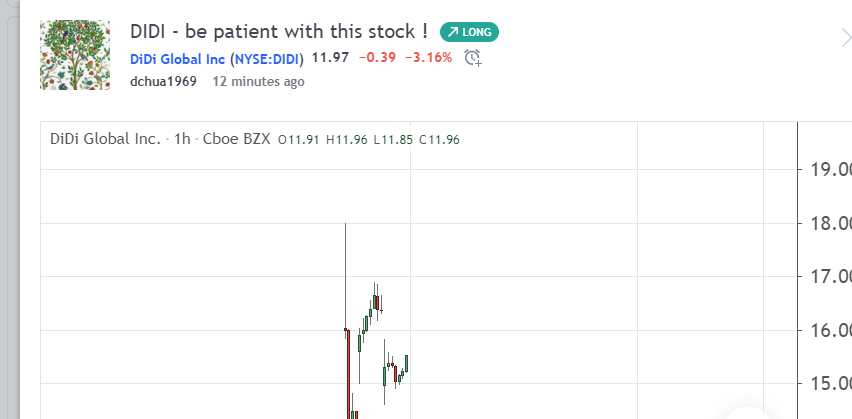Viewport: 852px width, 419px height.
Task: Click the -3.16% percent change value
Action: coord(428,57)
